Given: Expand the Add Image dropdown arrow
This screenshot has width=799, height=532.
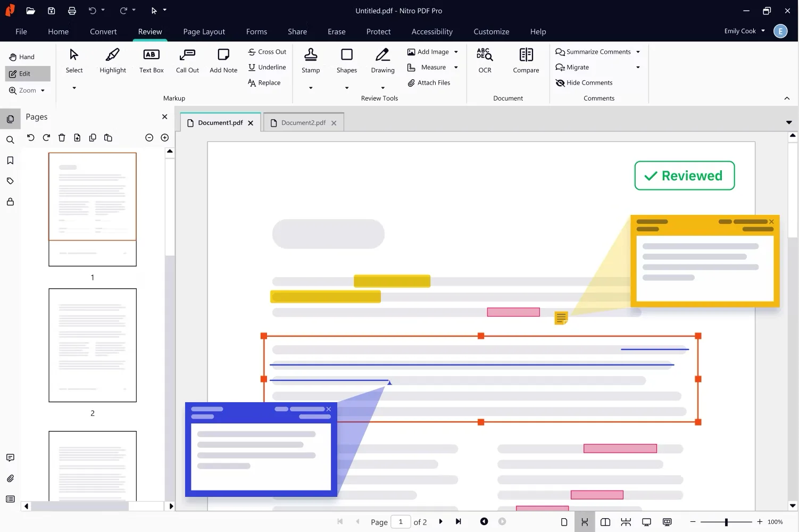Looking at the screenshot, I should 456,52.
